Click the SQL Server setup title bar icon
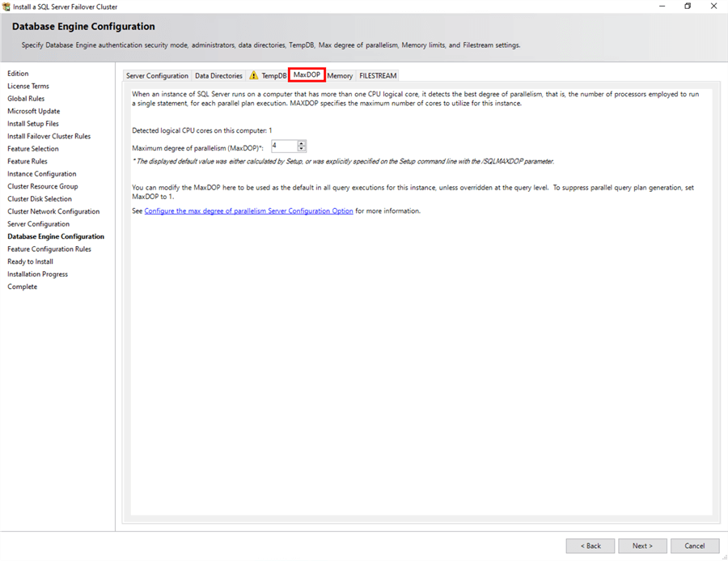 6,6
